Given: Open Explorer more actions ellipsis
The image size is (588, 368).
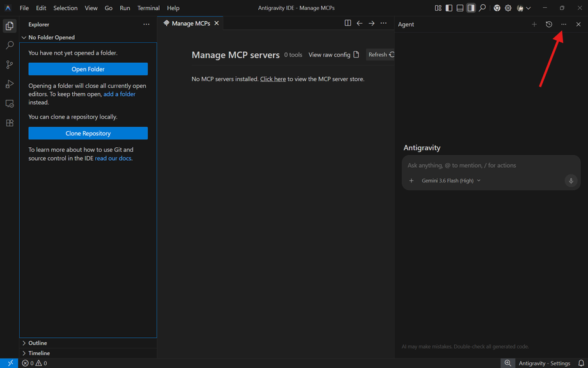Looking at the screenshot, I should [x=146, y=24].
